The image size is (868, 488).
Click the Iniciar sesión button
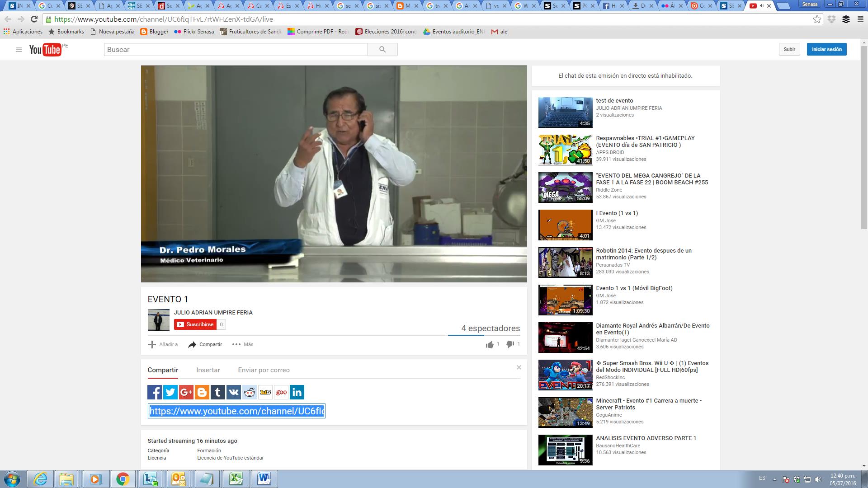point(826,49)
